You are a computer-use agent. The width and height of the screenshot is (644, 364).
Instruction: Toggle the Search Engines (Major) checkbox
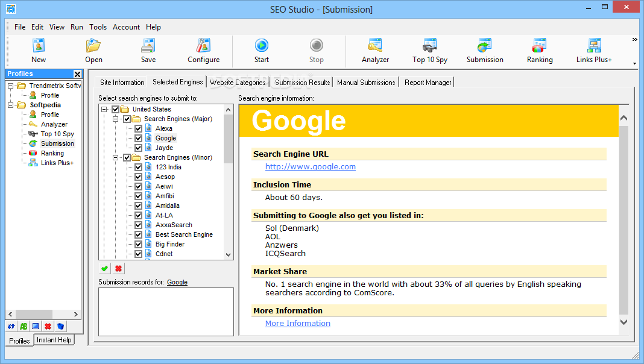tap(127, 119)
